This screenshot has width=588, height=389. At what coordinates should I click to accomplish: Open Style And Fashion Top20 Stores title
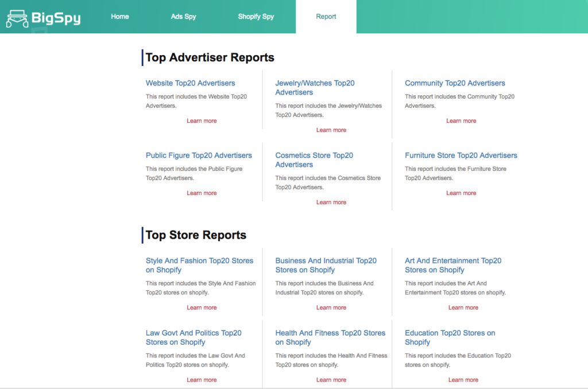(x=199, y=265)
